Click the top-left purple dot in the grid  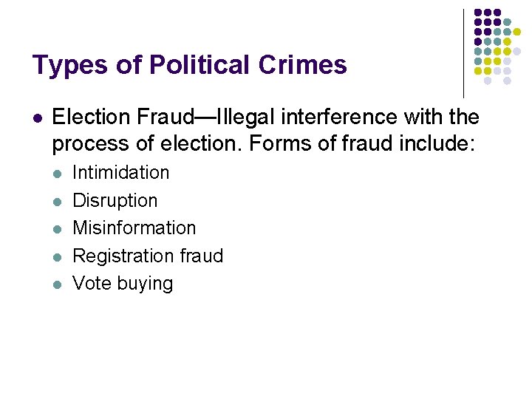pyautogui.click(x=478, y=13)
